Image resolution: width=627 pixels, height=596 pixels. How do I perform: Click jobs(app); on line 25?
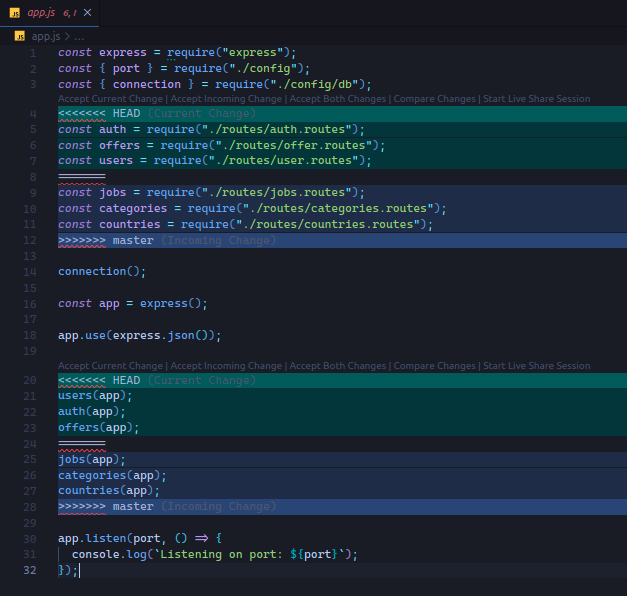(x=92, y=460)
